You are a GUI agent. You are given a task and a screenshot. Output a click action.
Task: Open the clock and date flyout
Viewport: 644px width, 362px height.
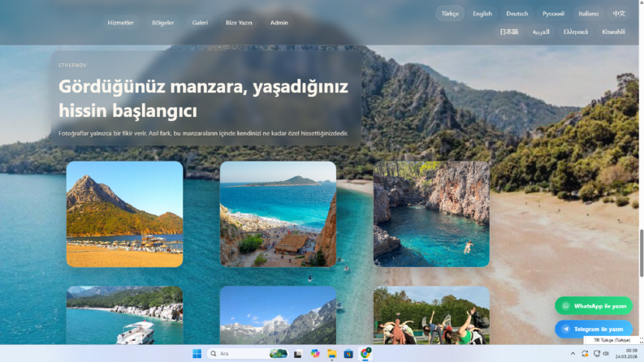point(626,353)
